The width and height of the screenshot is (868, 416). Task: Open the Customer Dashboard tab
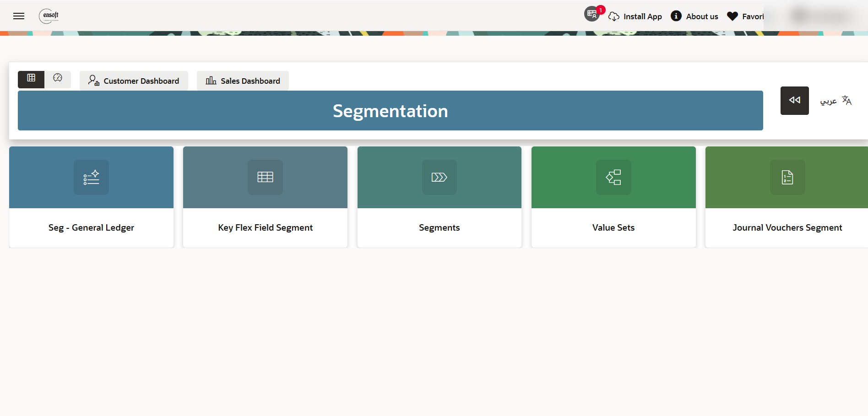(134, 81)
